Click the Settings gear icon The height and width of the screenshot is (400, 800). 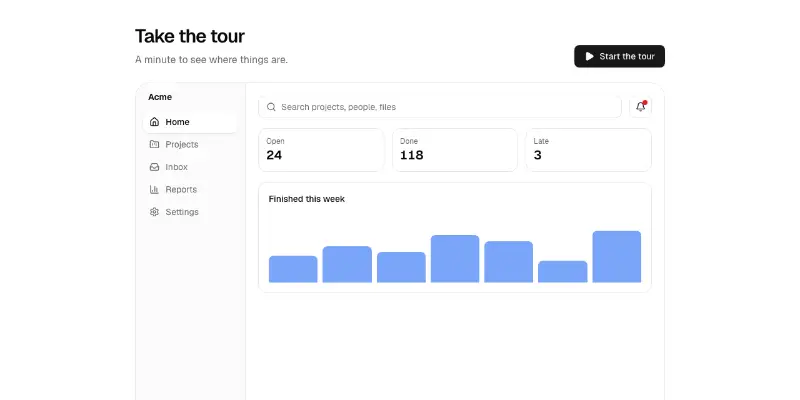pos(154,212)
